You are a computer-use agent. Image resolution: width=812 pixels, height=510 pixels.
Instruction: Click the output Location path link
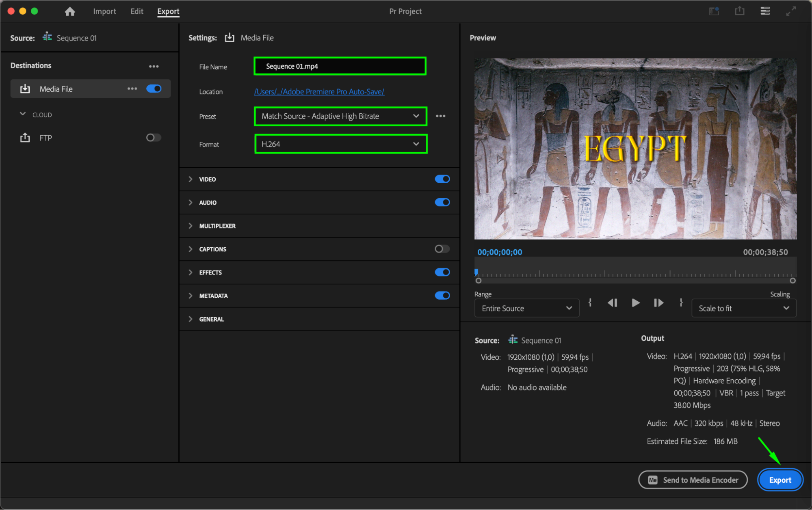[x=319, y=92]
